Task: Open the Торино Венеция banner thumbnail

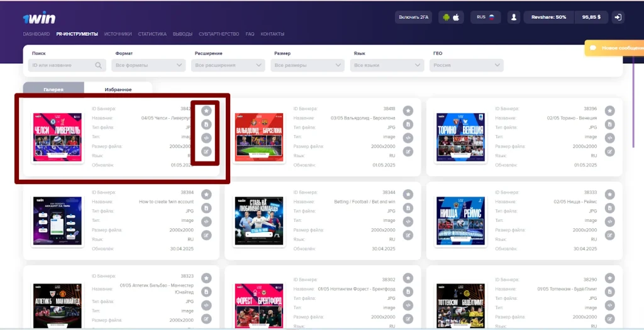Action: pos(461,137)
